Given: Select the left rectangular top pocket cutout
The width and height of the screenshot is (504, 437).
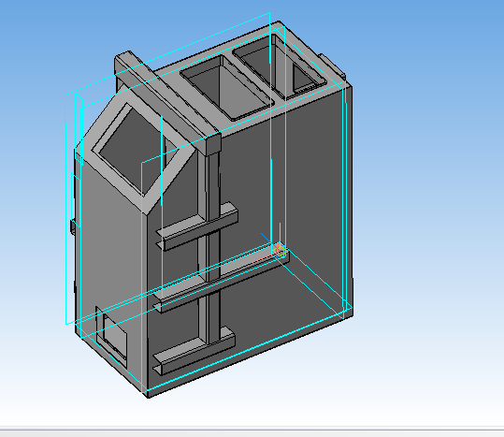Looking at the screenshot, I should point(227,87).
